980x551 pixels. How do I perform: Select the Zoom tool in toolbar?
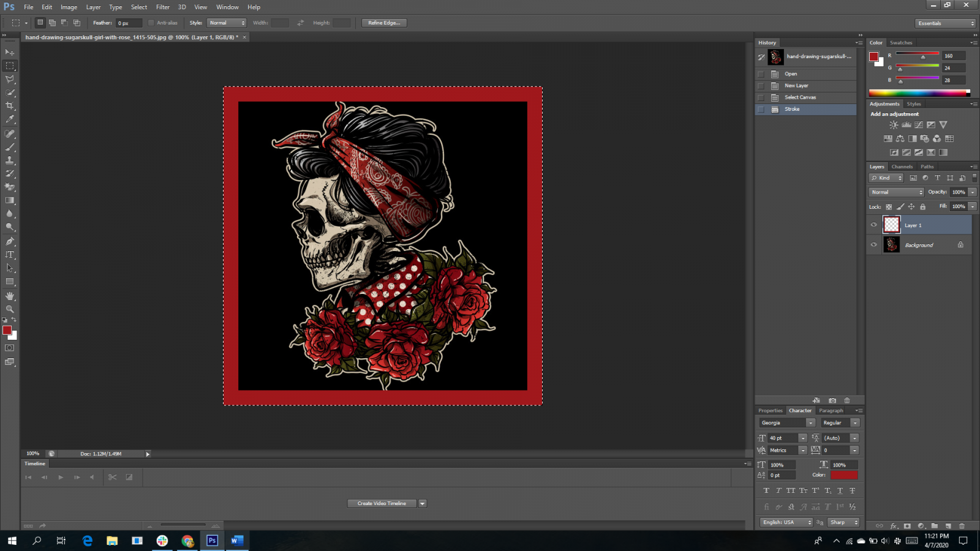pyautogui.click(x=10, y=309)
